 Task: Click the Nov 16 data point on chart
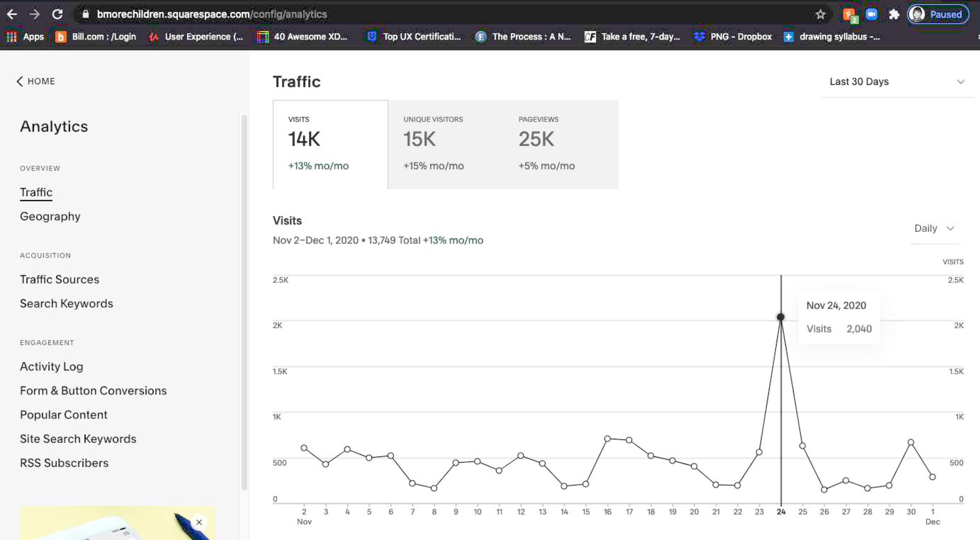[607, 439]
